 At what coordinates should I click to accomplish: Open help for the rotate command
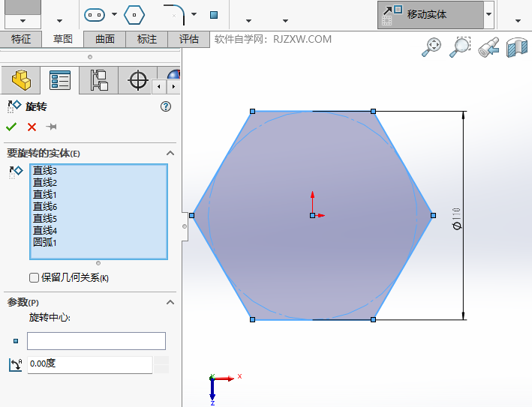coord(166,106)
